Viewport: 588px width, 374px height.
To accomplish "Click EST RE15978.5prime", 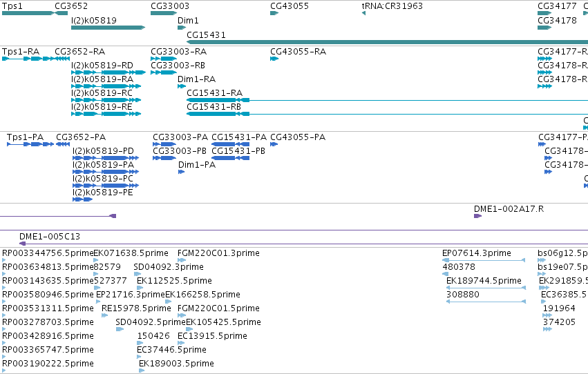I will pyautogui.click(x=137, y=308).
